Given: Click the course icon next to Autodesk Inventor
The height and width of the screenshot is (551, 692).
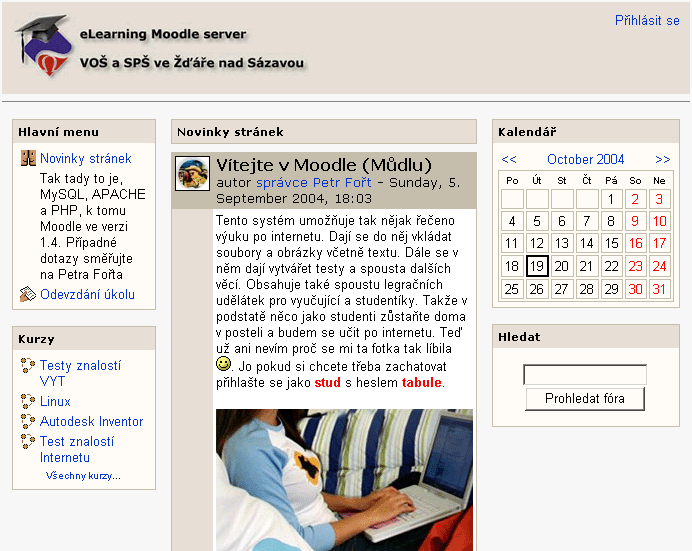Looking at the screenshot, I should [28, 421].
